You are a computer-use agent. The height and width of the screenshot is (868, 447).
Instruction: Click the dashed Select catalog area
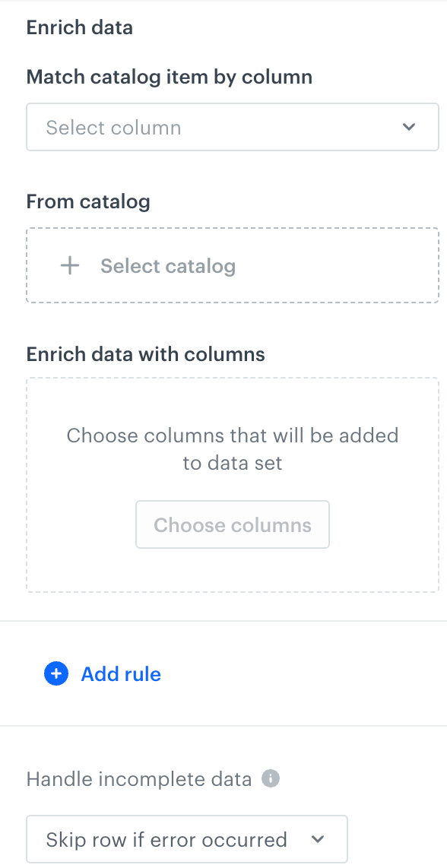232,265
